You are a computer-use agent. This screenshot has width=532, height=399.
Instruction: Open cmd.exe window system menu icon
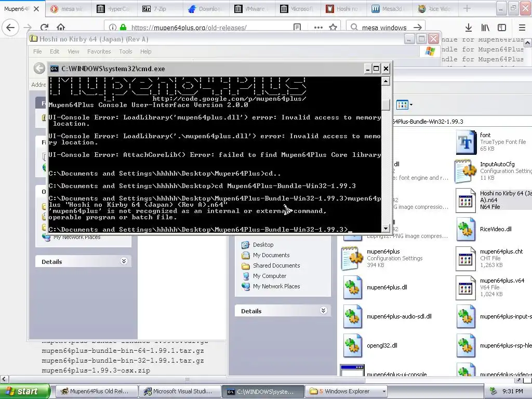point(54,69)
